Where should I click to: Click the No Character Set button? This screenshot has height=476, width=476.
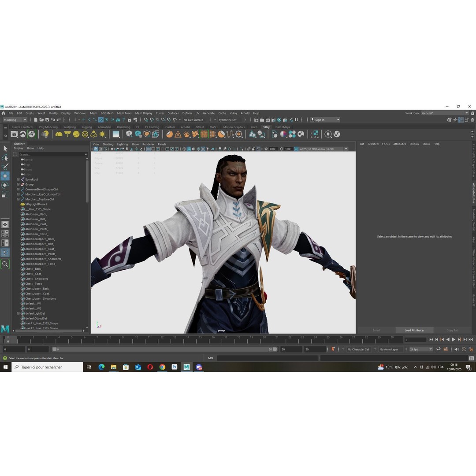(358, 350)
